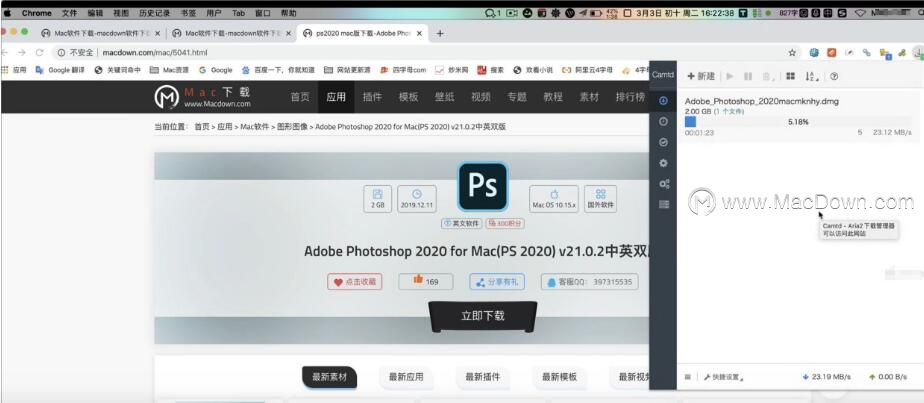Viewport: 924px width, 403px height.
Task: Select 最新素材 tab
Action: pos(329,377)
